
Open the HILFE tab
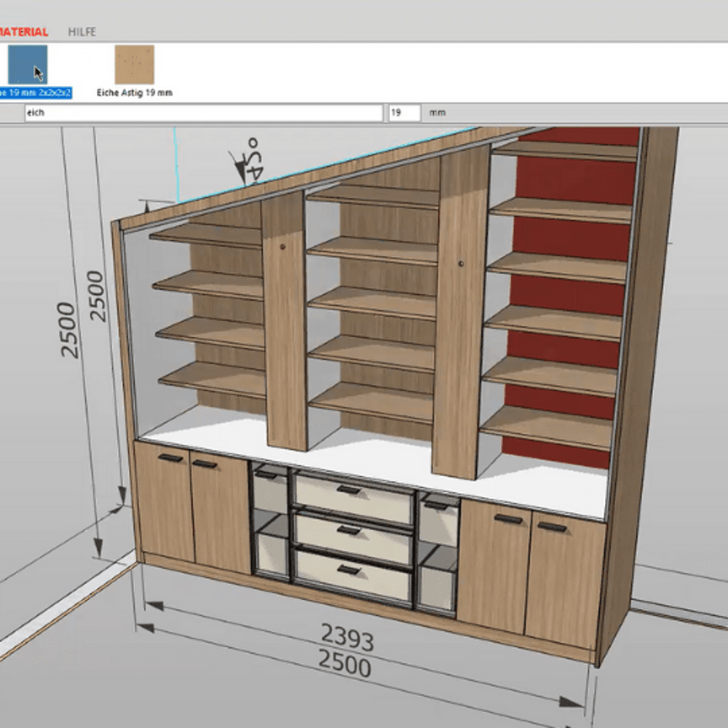pyautogui.click(x=82, y=31)
